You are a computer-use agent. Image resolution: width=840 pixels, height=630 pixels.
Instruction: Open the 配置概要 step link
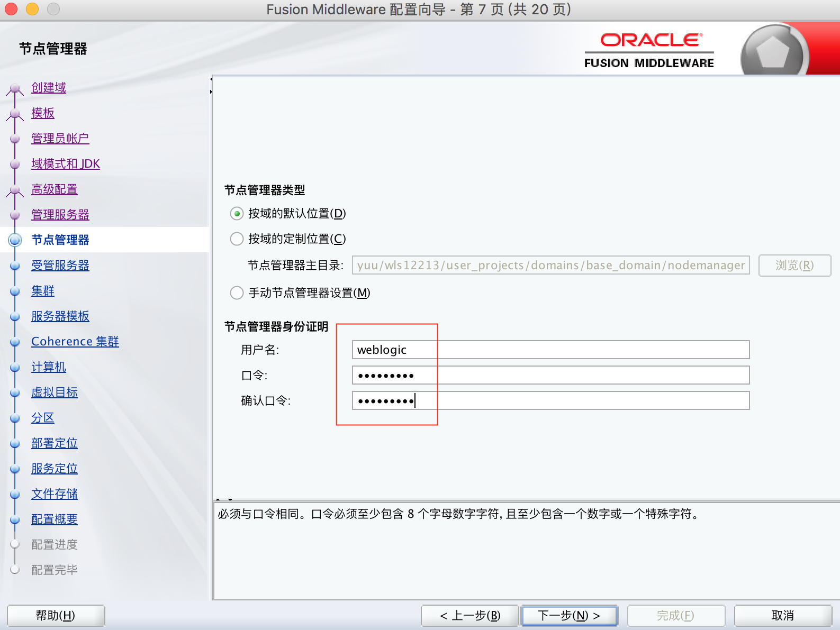55,519
